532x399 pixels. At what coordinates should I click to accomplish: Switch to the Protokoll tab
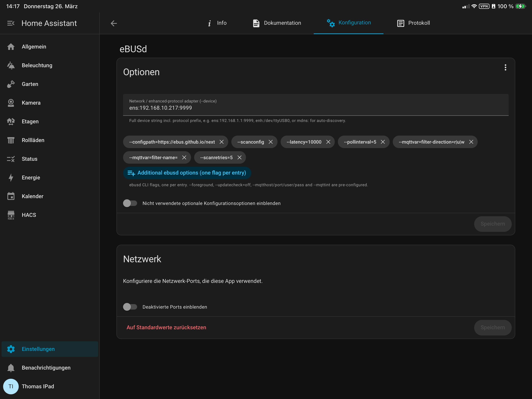click(x=414, y=23)
